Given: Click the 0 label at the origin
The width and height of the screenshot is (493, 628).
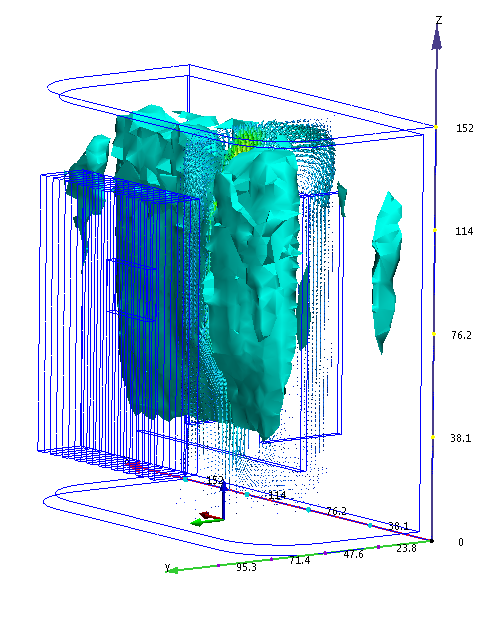Looking at the screenshot, I should click(x=461, y=542).
